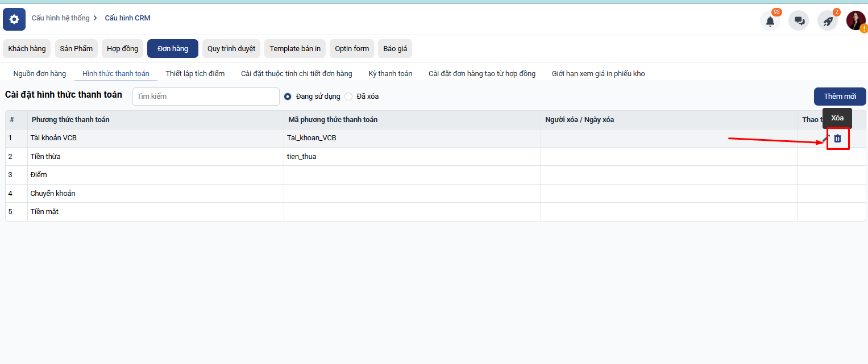Image resolution: width=868 pixels, height=364 pixels.
Task: Click the rocket icon
Action: 828,21
